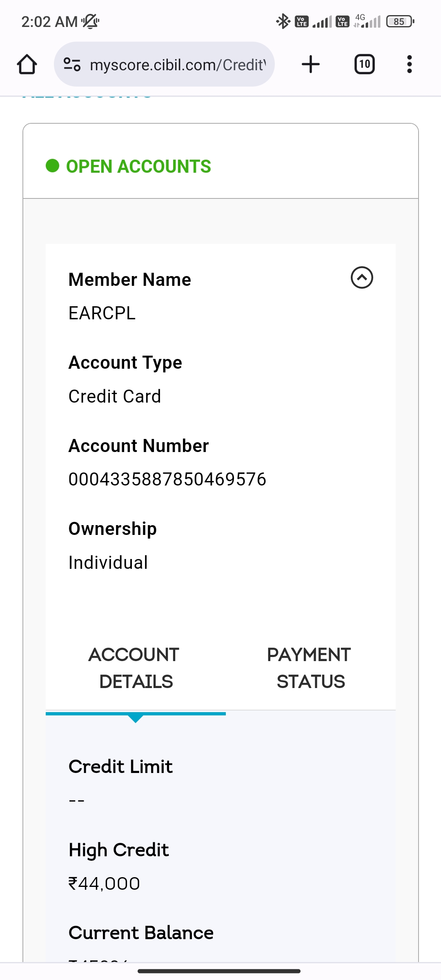Tap the muted notification bell icon
The width and height of the screenshot is (441, 980).
coord(90,21)
